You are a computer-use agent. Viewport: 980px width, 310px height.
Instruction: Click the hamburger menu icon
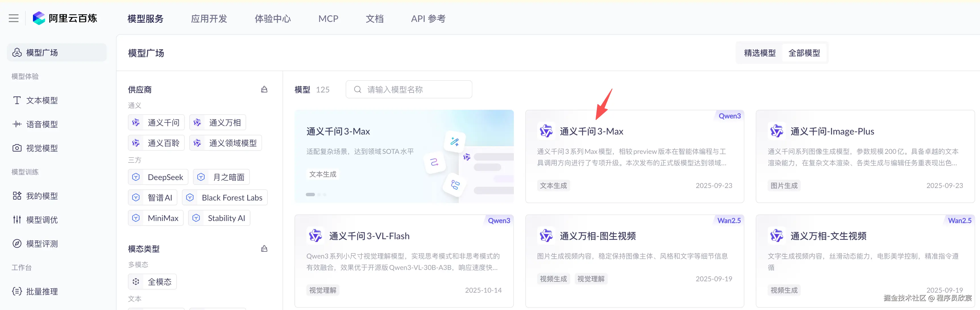tap(14, 18)
